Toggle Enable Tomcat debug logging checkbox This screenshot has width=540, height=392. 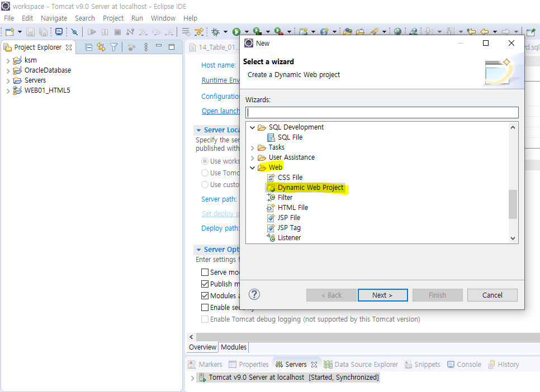click(205, 319)
